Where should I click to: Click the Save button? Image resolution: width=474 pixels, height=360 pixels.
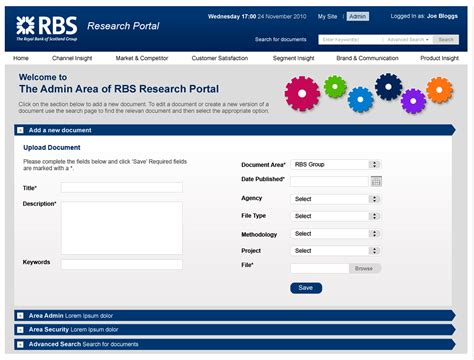tap(306, 288)
